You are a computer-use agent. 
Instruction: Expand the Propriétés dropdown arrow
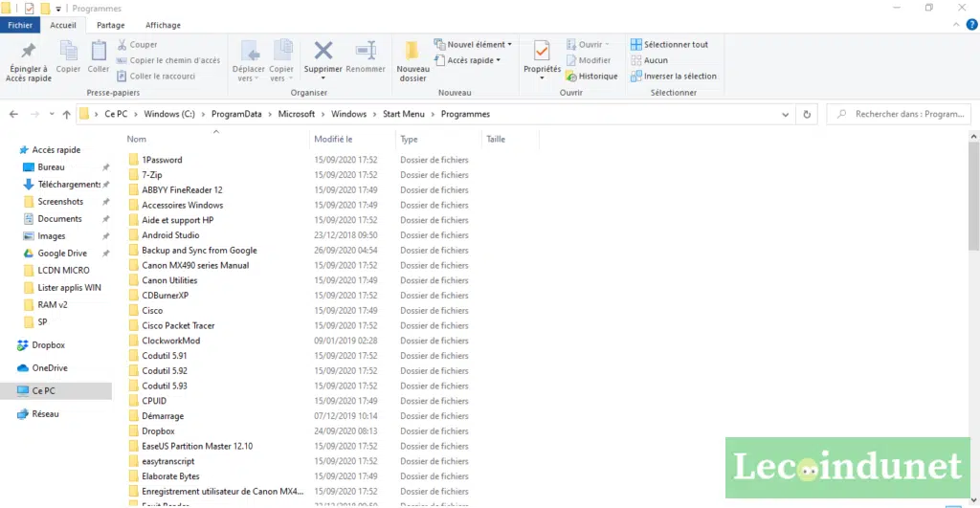(542, 78)
